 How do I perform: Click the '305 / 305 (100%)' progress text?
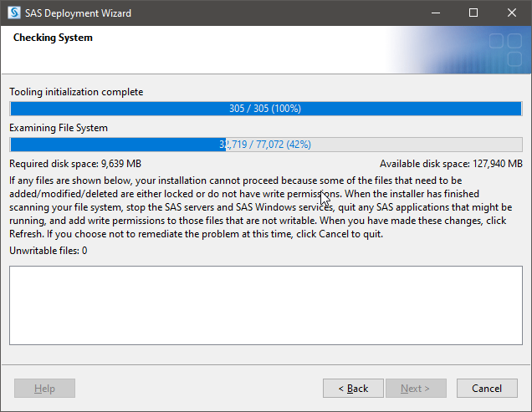[265, 109]
